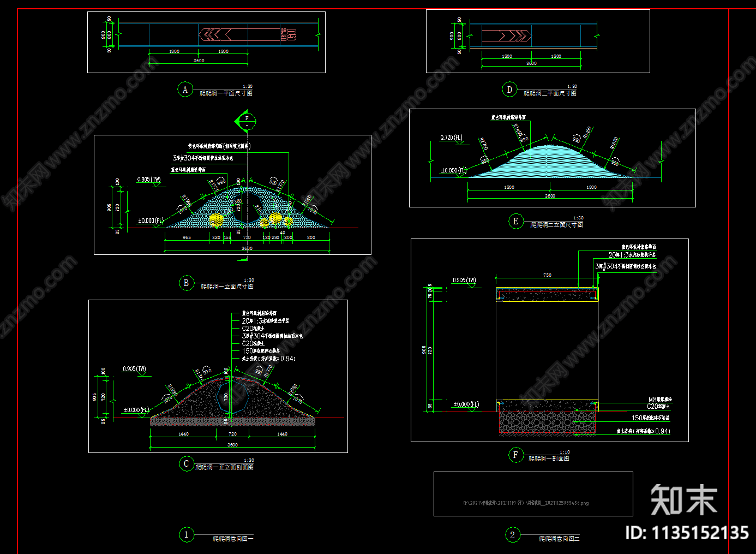Click the png file path text in the image box
The width and height of the screenshot is (756, 554).
pyautogui.click(x=526, y=503)
